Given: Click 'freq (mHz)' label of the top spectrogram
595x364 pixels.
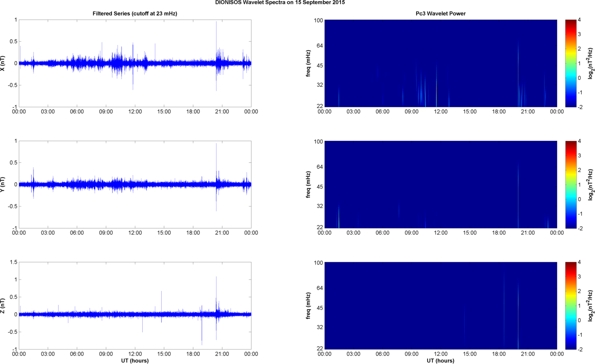Looking at the screenshot, I should click(308, 63).
